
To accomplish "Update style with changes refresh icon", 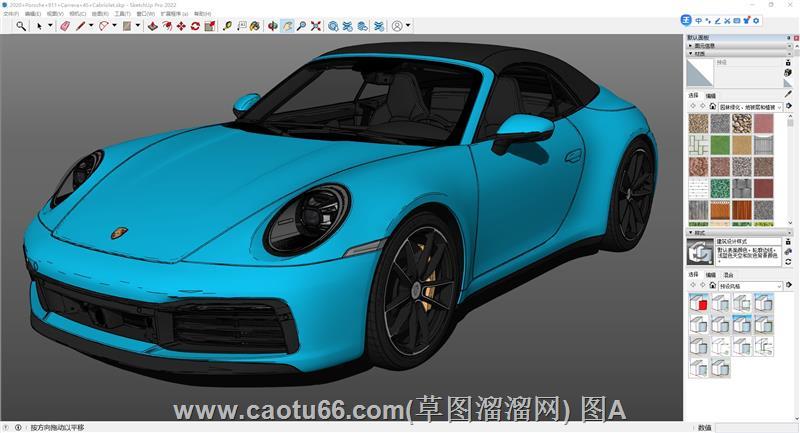I will click(x=788, y=262).
